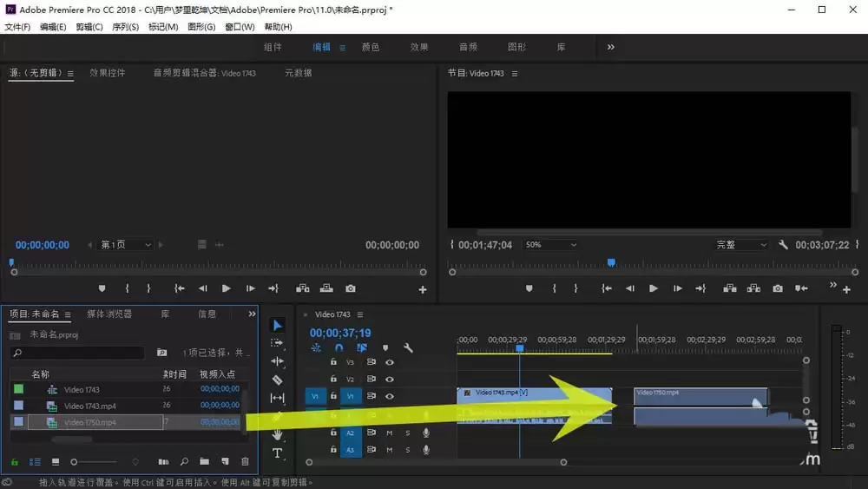Select Video 1743.mp4 in project list
Screen dimensions: 868x489
point(89,406)
